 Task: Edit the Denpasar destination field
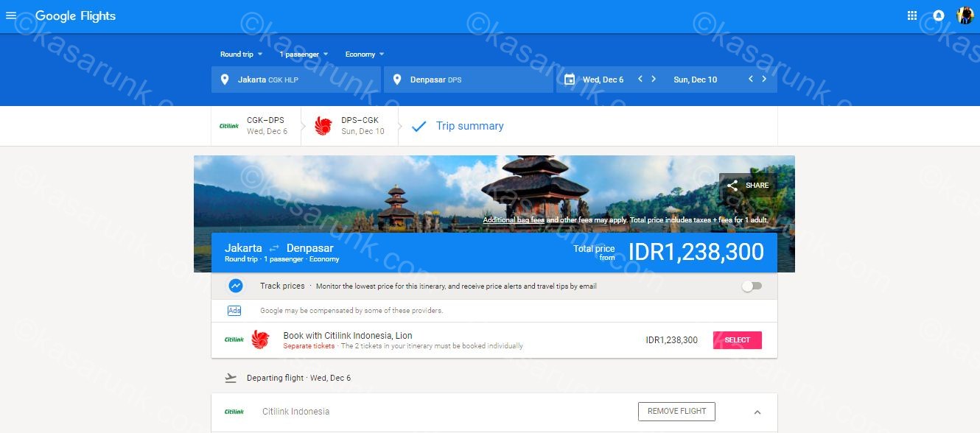click(x=469, y=80)
